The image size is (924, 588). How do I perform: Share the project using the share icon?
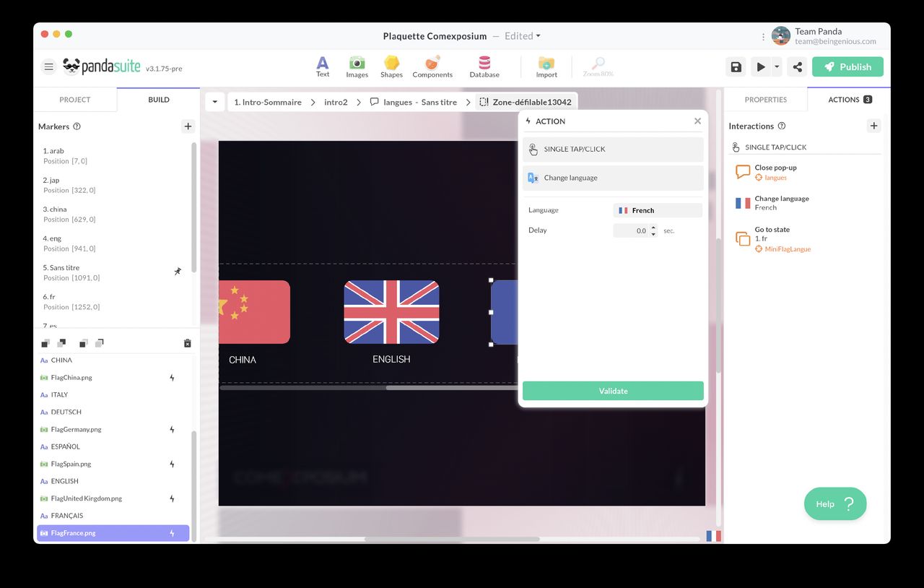[796, 66]
